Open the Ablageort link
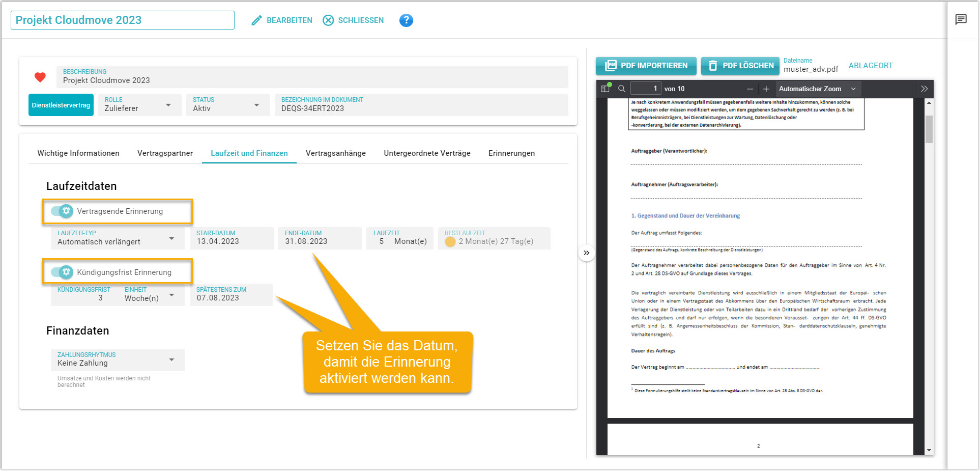 pyautogui.click(x=871, y=66)
